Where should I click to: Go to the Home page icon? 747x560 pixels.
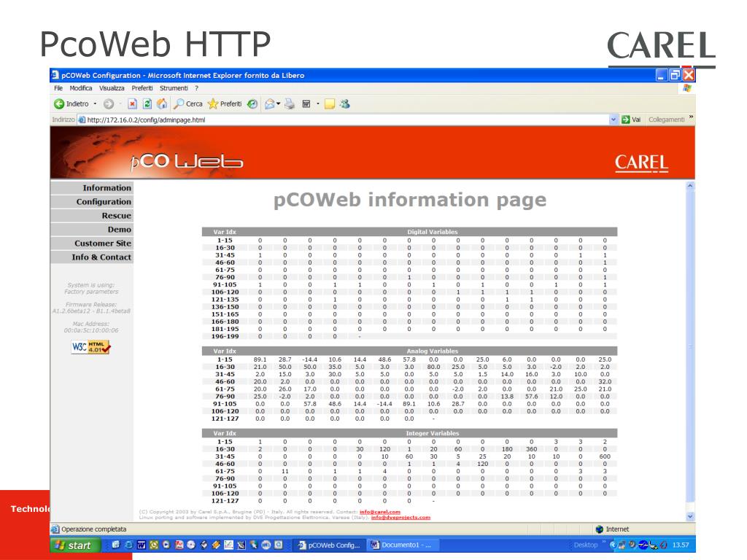[x=163, y=104]
